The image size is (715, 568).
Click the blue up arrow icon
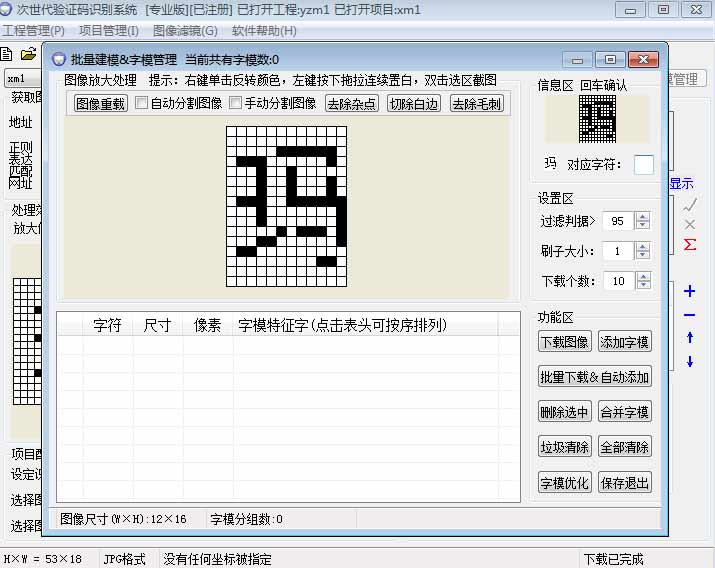tap(689, 339)
